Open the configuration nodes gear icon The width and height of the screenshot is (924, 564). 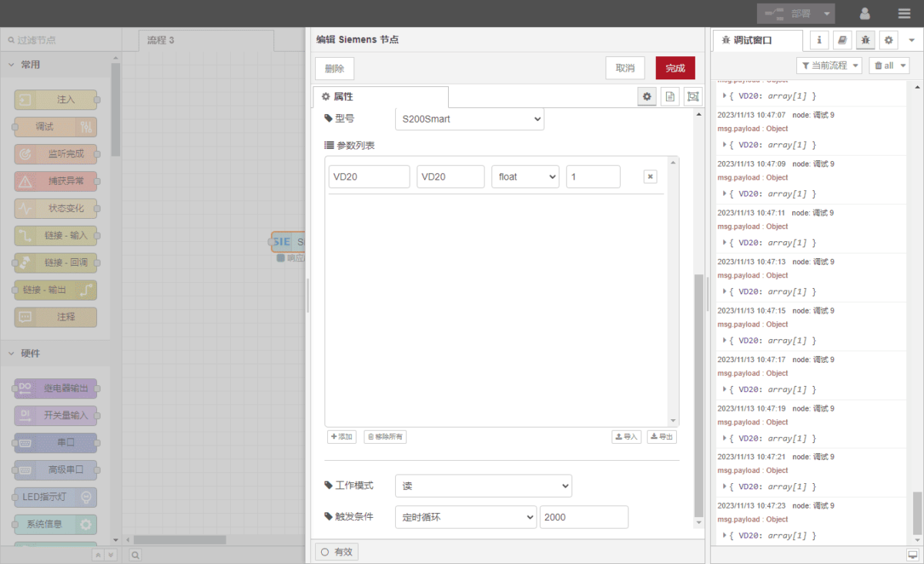(889, 40)
